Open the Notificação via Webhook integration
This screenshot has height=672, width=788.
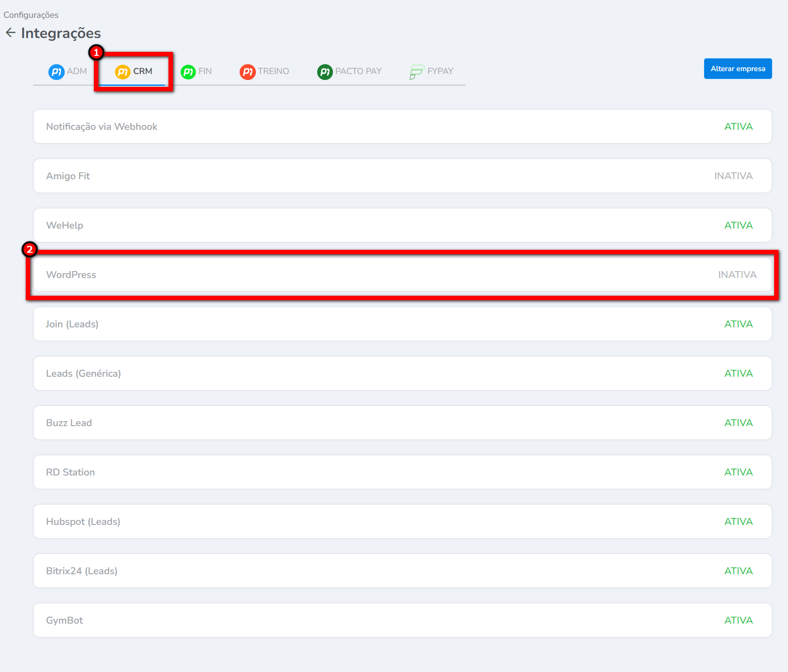point(102,127)
